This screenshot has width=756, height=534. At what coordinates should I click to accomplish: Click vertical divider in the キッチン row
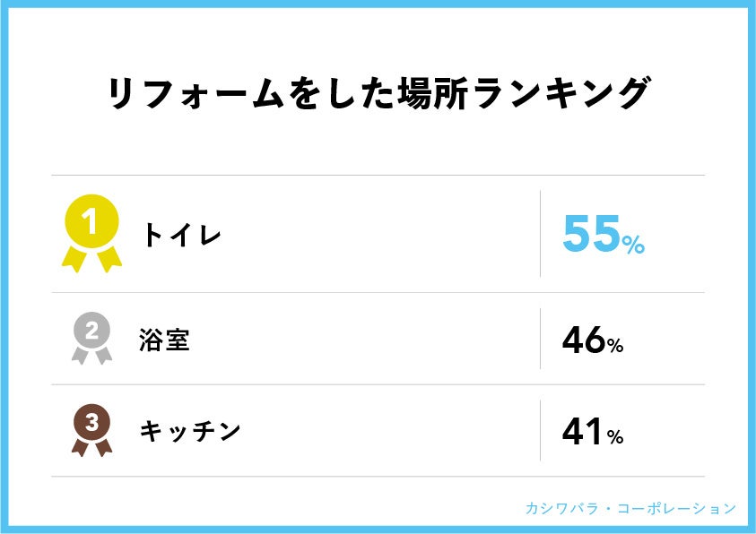point(540,430)
